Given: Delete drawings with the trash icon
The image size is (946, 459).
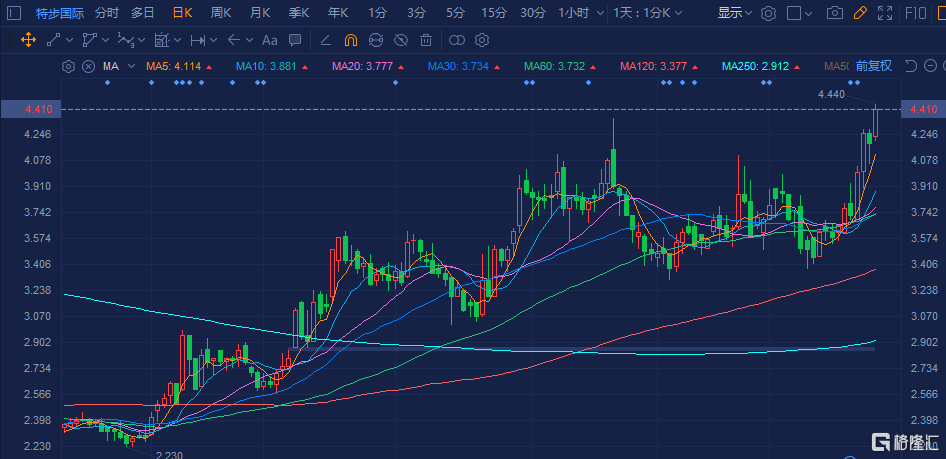Looking at the screenshot, I should pos(425,40).
